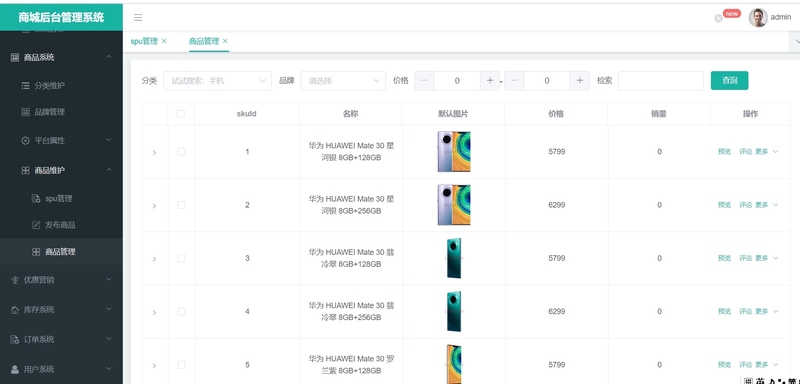Viewport: 800px width, 384px height.
Task: Click the 优惠营销 icon
Action: tap(15, 280)
